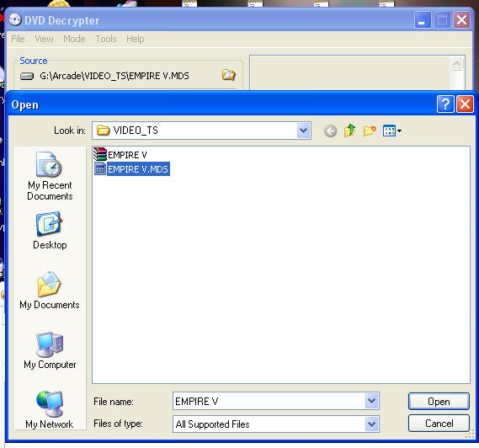Click the Source path G:\Arcade\VIDEO_TS\EMPIRE V.MDS

[x=114, y=76]
